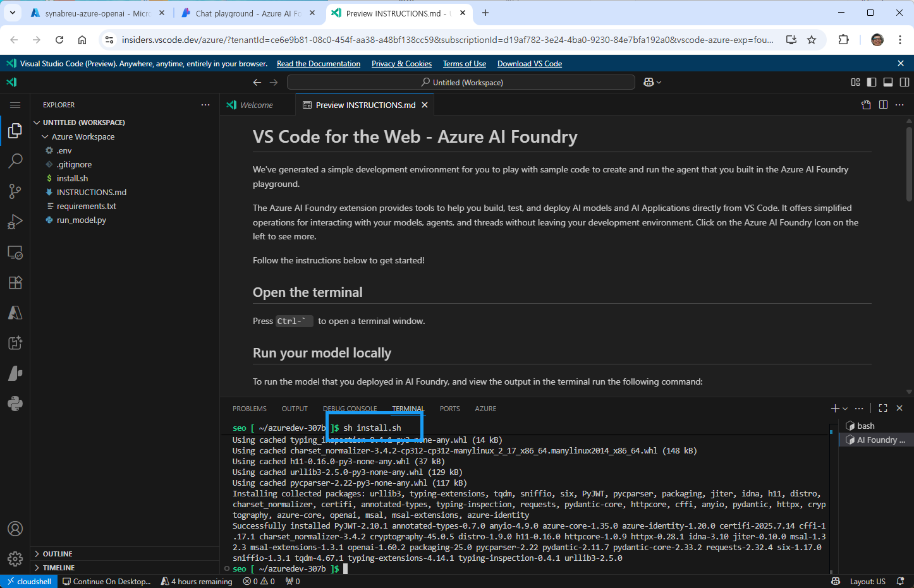Close the Preview INSTRUCTIONS.md tab
This screenshot has width=914, height=588.
coord(425,105)
